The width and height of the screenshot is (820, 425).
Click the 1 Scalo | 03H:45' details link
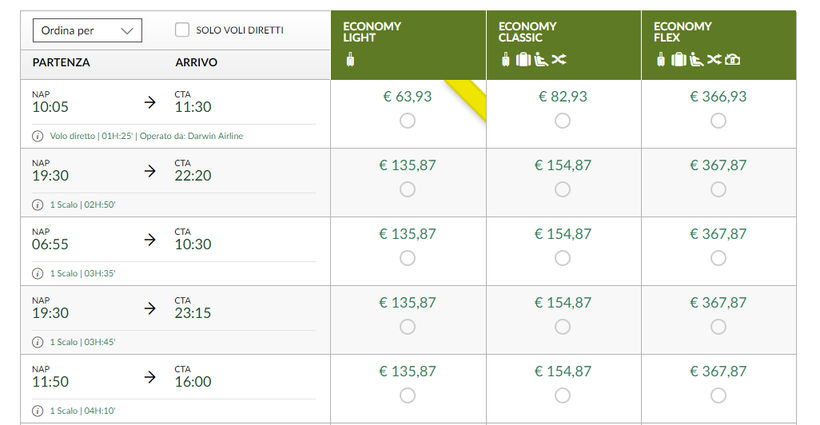pyautogui.click(x=83, y=342)
